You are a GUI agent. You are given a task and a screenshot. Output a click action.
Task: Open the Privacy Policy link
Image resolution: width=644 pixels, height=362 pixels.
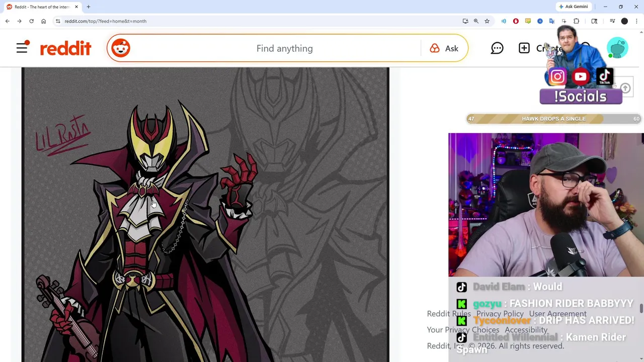pyautogui.click(x=500, y=314)
